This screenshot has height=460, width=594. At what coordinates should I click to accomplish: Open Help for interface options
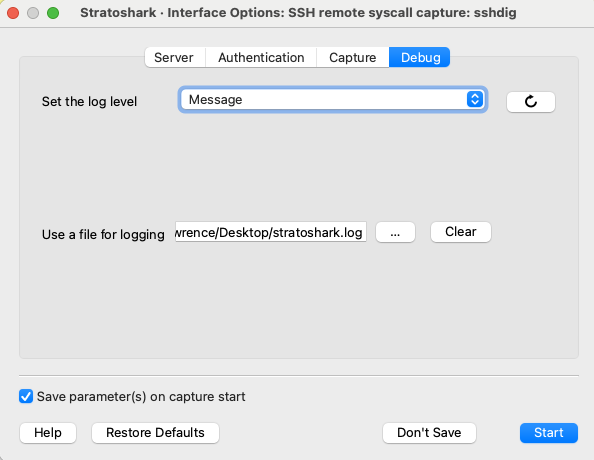coord(48,433)
